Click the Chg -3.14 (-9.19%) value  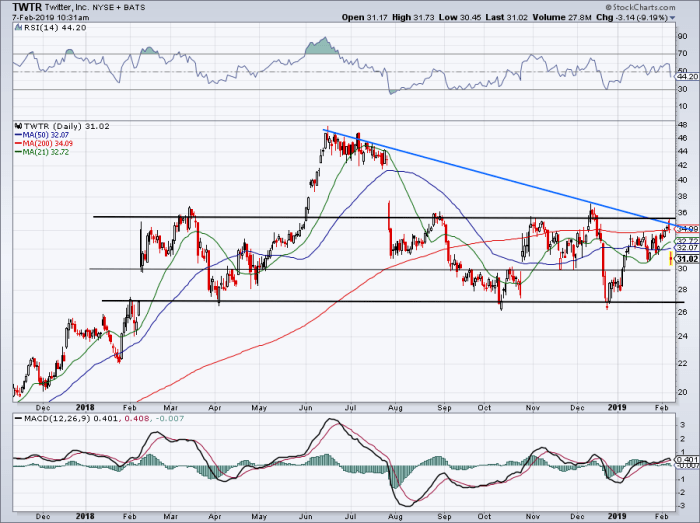coord(632,17)
